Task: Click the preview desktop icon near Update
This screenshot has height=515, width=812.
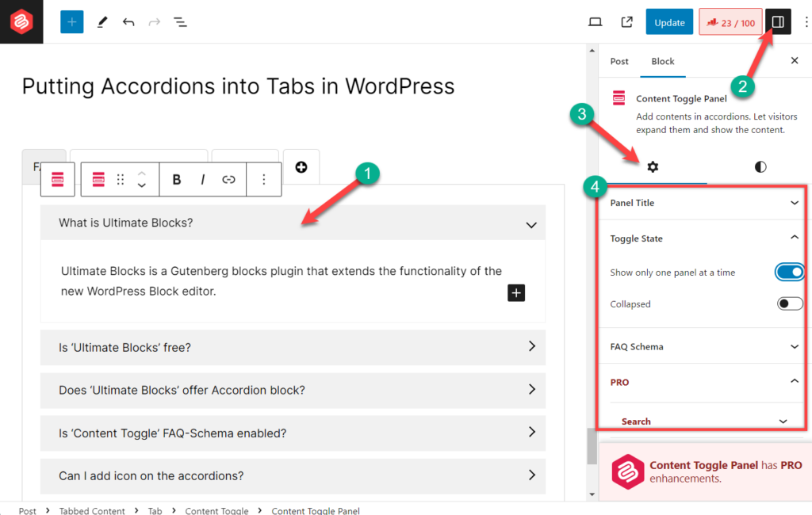Action: (595, 21)
